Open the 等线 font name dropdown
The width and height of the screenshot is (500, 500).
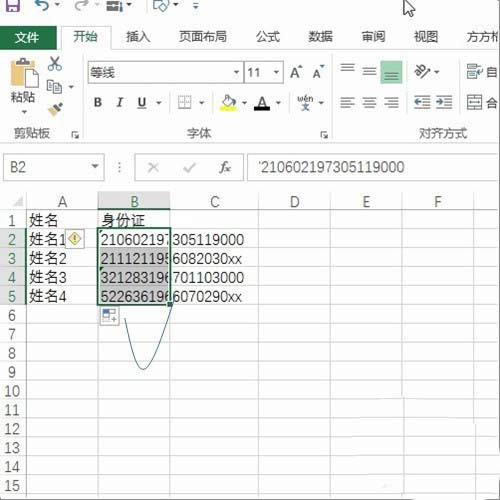click(x=236, y=72)
